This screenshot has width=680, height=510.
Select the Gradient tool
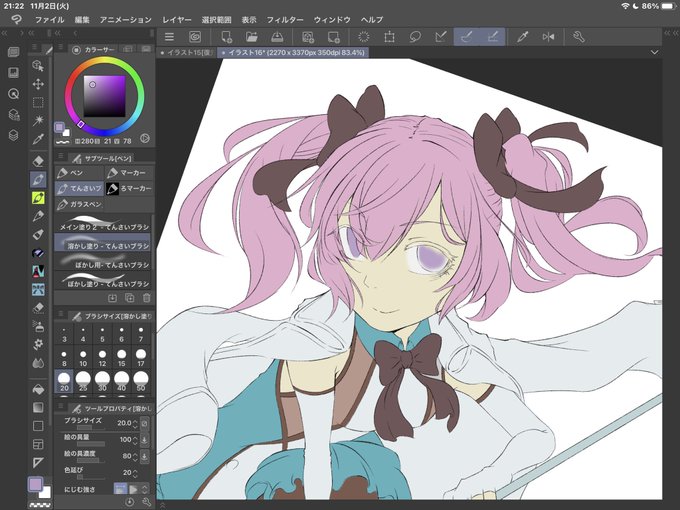pos(38,408)
